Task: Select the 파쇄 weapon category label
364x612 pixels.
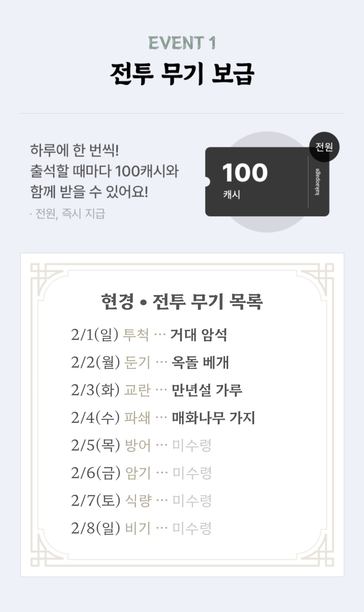Action: tap(137, 418)
